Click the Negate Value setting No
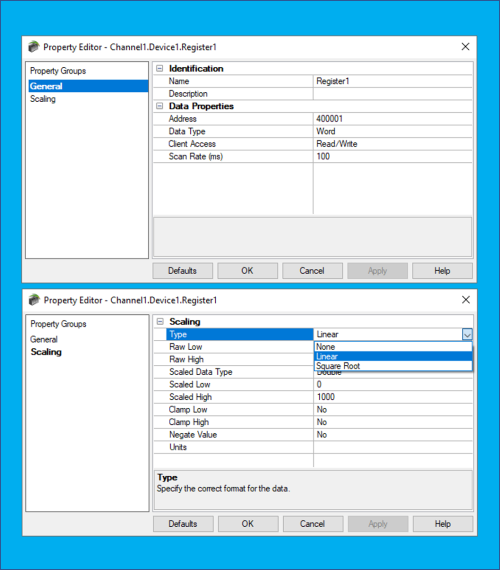The height and width of the screenshot is (570, 500). 393,435
